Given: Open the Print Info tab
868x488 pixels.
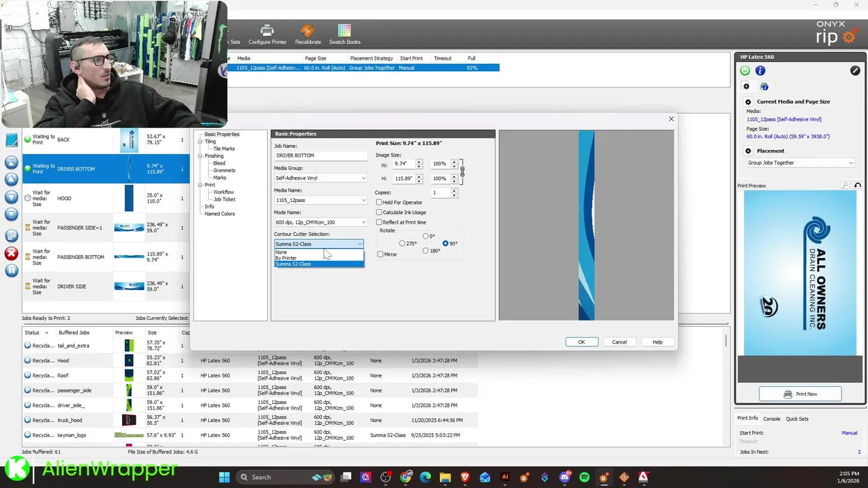Looking at the screenshot, I should point(748,418).
